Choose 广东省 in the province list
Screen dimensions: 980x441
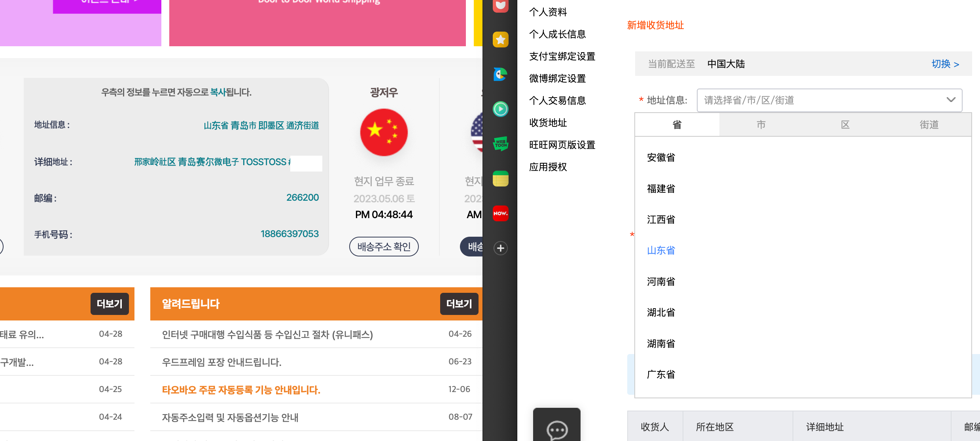click(x=661, y=374)
